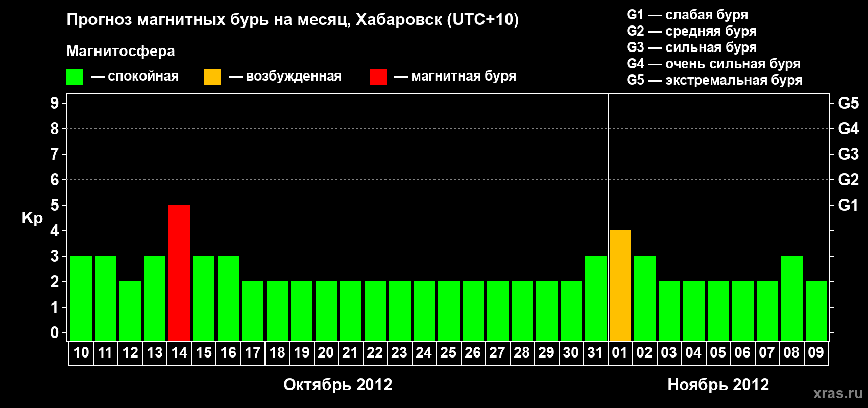This screenshot has width=868, height=408.
Task: Click date label '20' on the axis
Action: 326,352
